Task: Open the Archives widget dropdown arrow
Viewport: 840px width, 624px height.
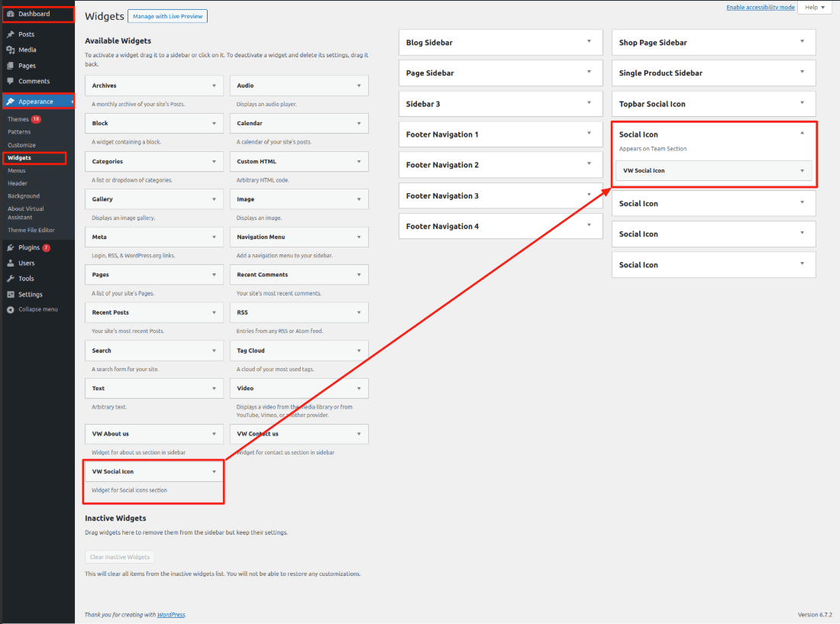Action: coord(214,86)
